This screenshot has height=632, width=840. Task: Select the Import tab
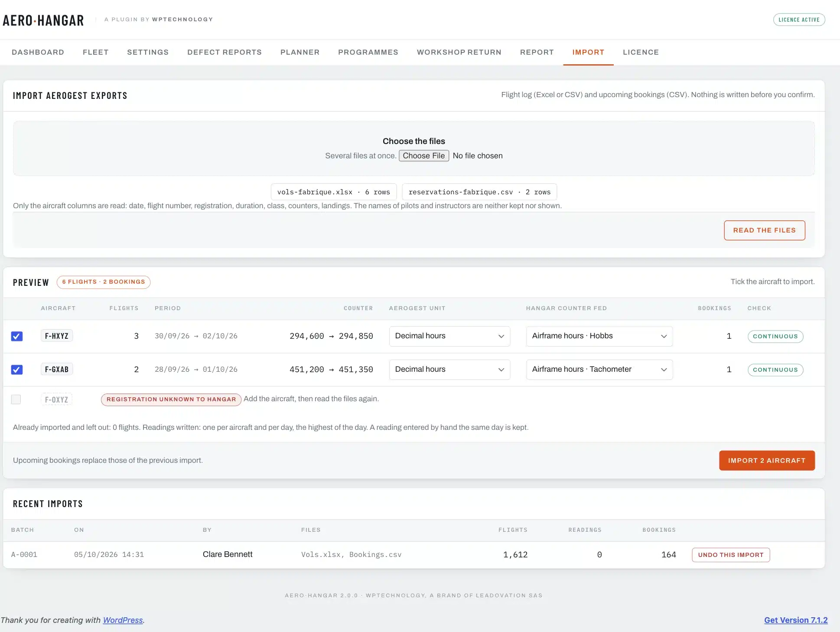(x=588, y=52)
